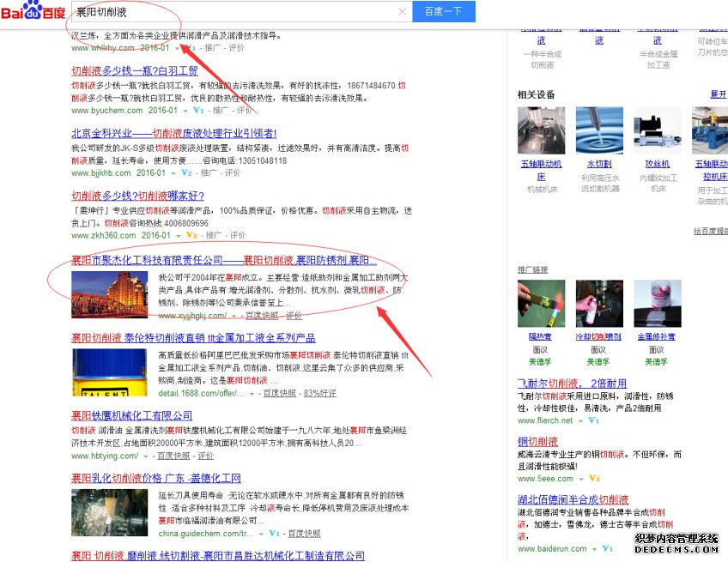Image resolution: width=728 pixels, height=562 pixels.
Task: Click the green URL www.hbtying.com/
Action: coord(105,456)
